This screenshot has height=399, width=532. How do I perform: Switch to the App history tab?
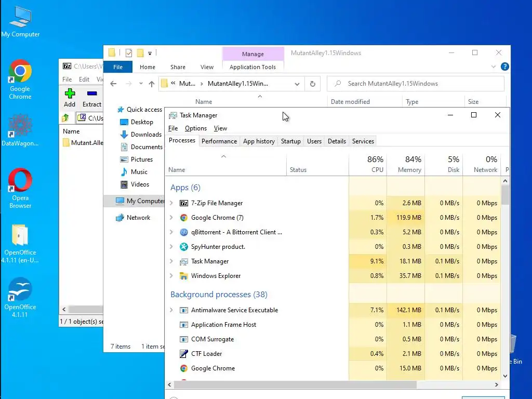click(259, 141)
